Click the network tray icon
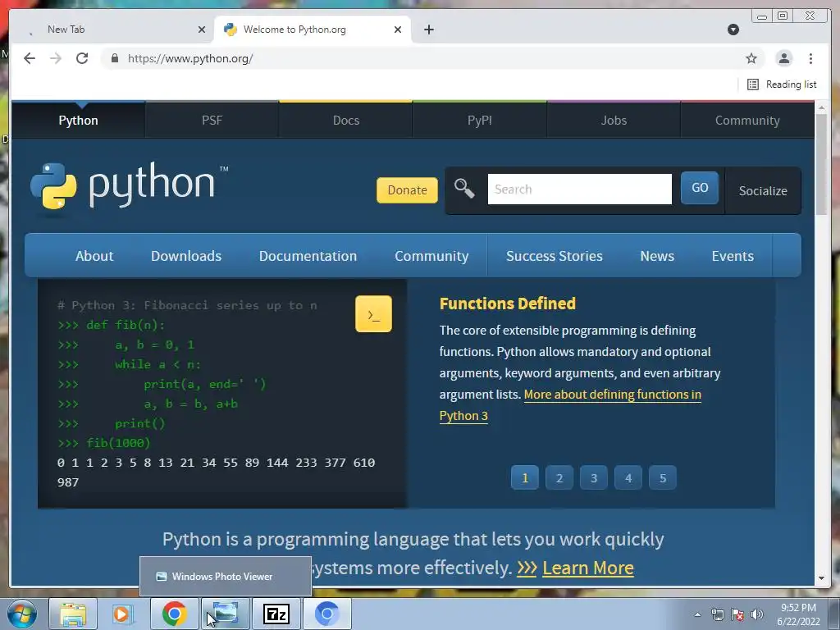The height and width of the screenshot is (630, 840). (717, 614)
